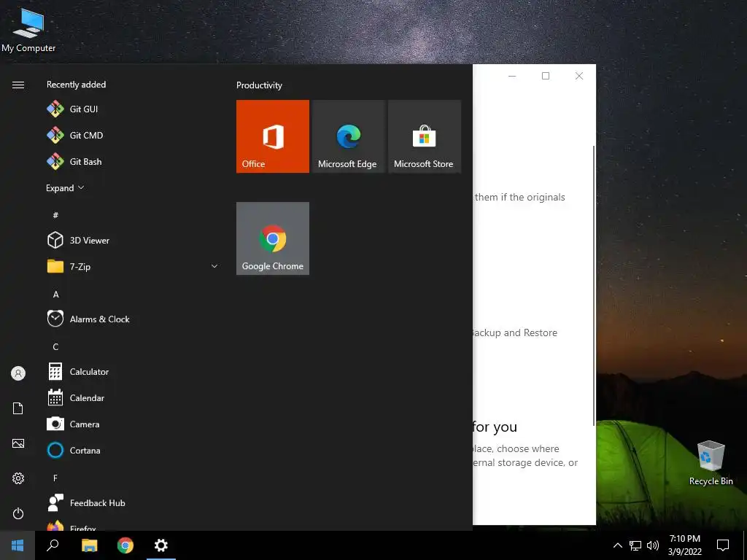Open File Explorer from the taskbar

coord(89,545)
